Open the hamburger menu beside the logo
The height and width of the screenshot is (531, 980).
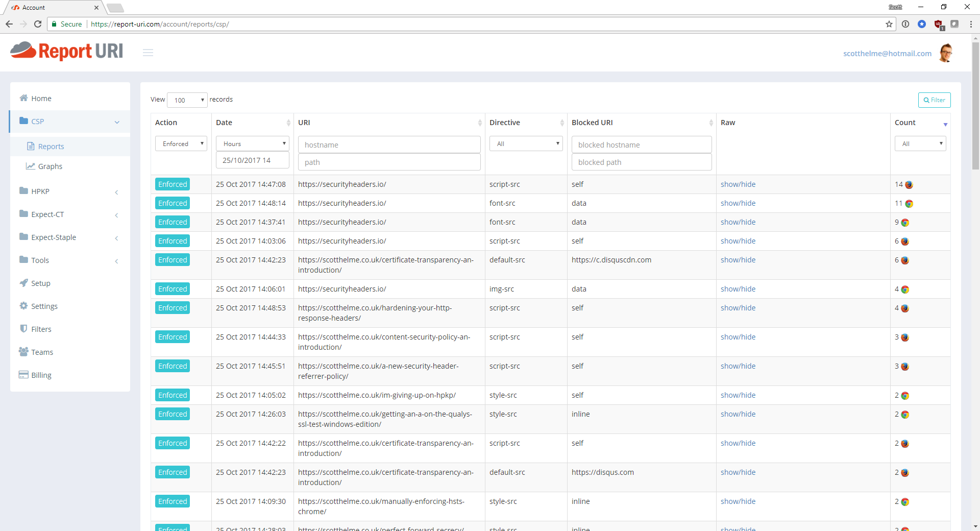148,52
